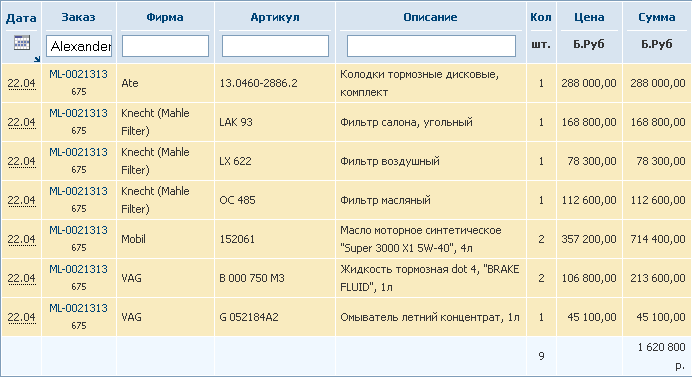Click description Масло моторное синтетическое Super 3000
Image resolution: width=692 pixels, height=377 pixels.
421,239
